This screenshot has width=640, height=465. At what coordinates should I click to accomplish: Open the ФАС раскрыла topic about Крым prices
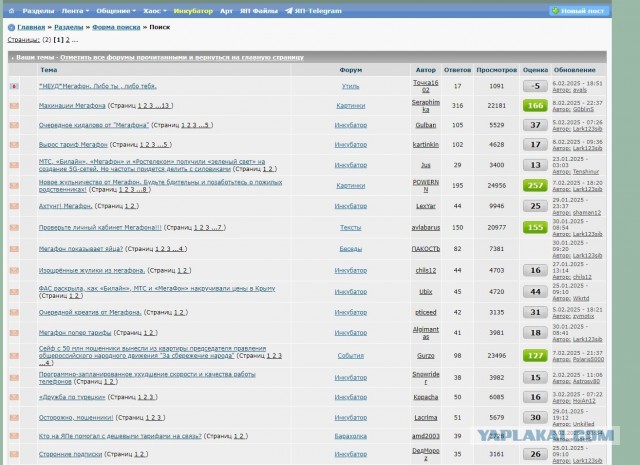(x=157, y=288)
